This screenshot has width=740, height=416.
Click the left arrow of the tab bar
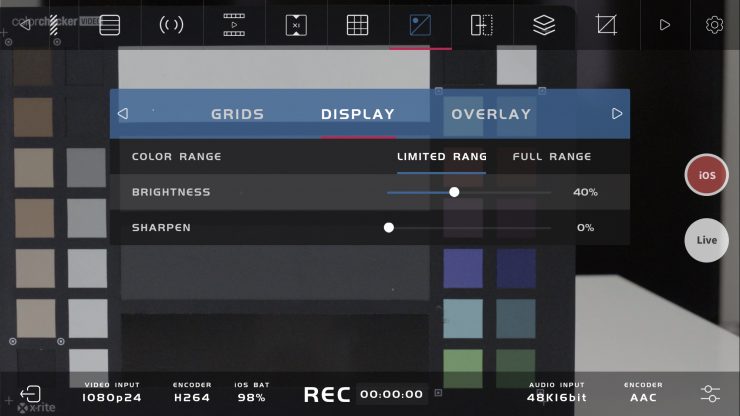123,114
